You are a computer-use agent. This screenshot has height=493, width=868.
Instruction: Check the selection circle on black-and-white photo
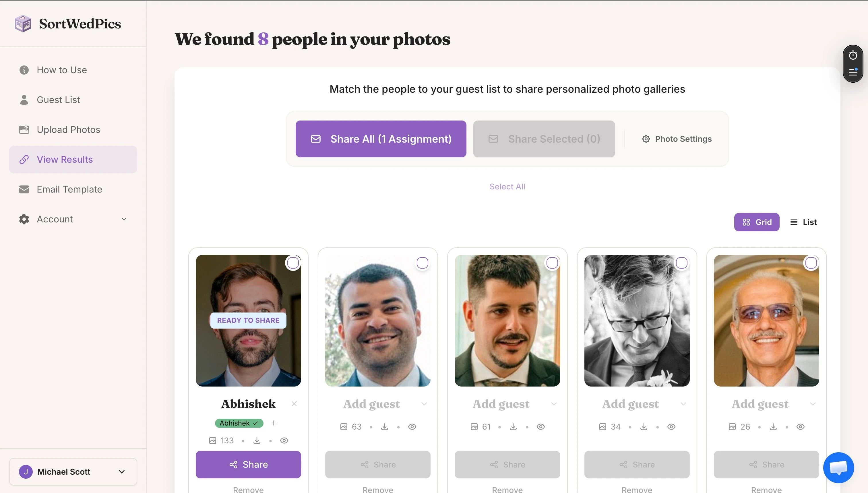(x=681, y=263)
